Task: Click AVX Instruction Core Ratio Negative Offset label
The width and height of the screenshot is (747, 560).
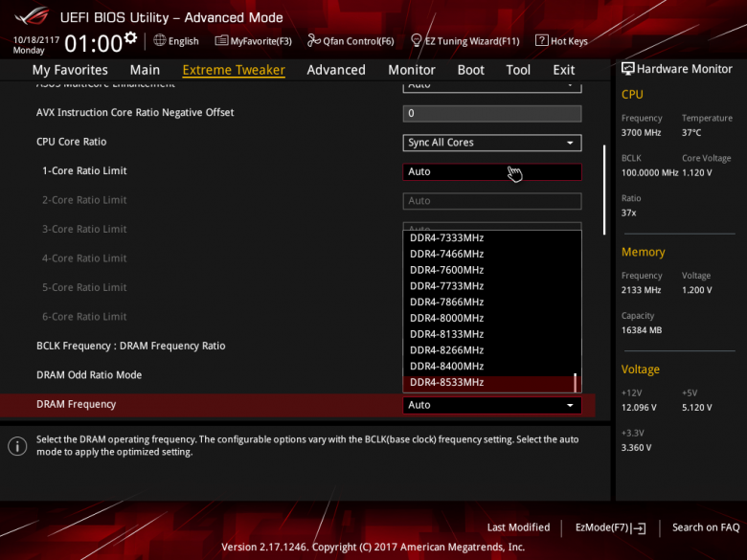Action: 135,112
